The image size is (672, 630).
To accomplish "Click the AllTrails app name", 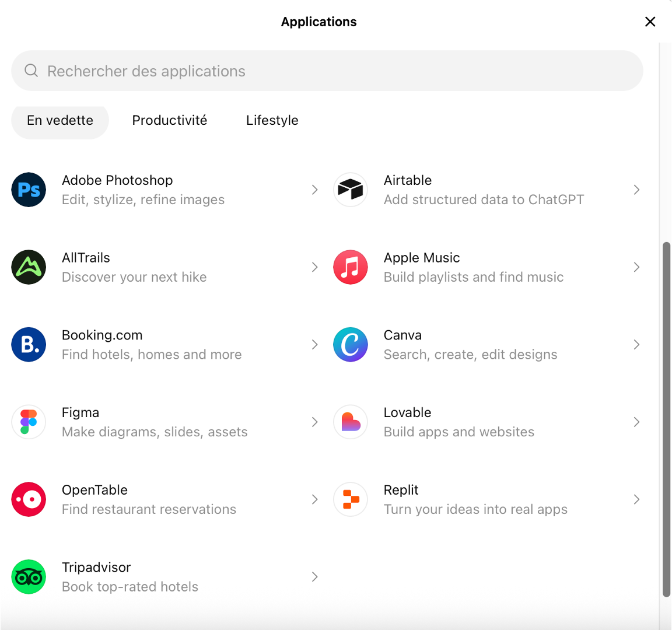I will pyautogui.click(x=86, y=258).
